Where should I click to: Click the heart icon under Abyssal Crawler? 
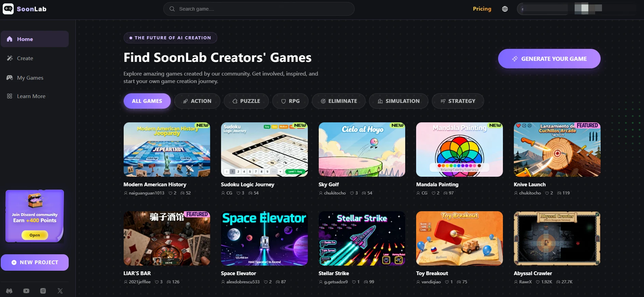pos(538,282)
